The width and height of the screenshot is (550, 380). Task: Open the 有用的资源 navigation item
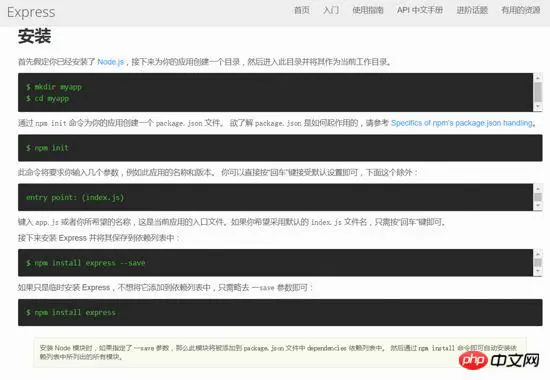(x=521, y=10)
